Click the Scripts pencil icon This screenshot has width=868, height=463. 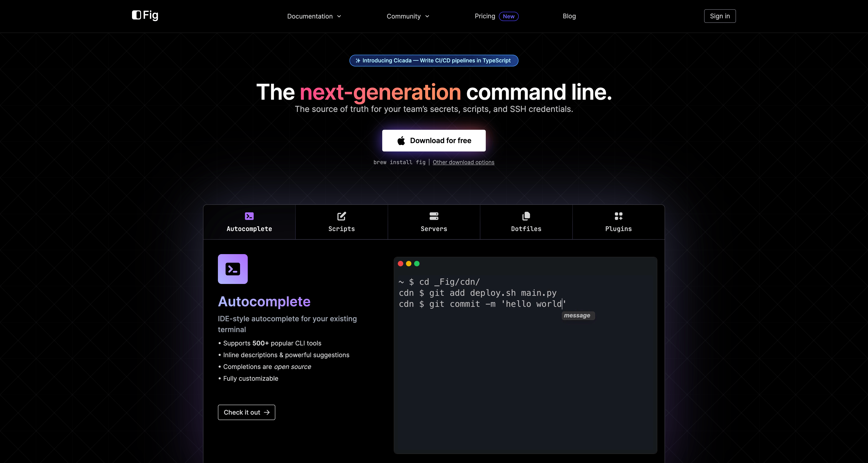(341, 216)
